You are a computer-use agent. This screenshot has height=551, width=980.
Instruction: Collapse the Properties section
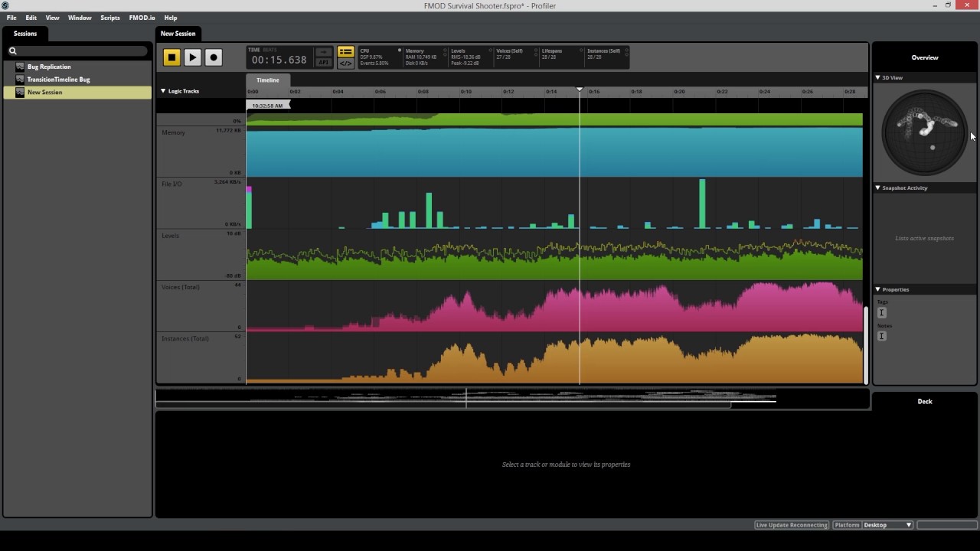(x=878, y=289)
